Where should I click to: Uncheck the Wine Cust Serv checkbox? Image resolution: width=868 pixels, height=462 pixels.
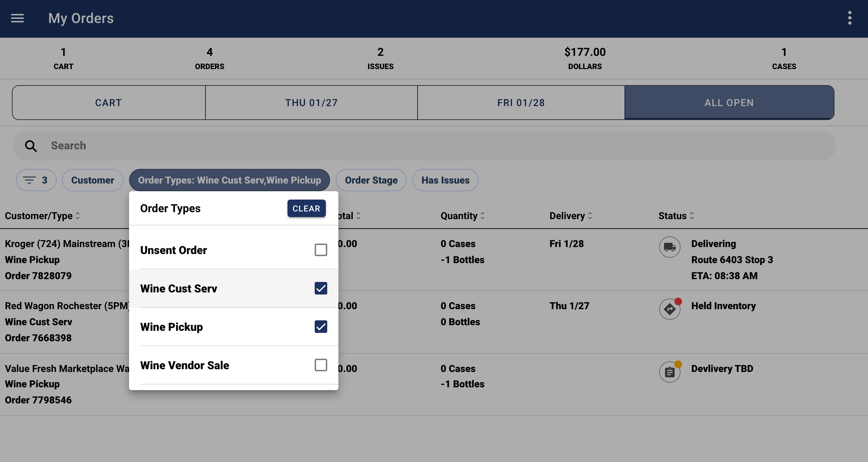tap(321, 288)
